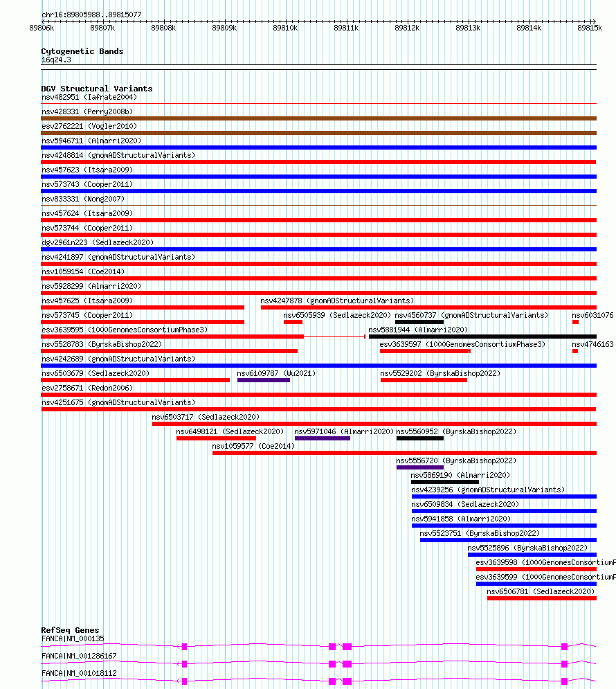Select nsv4242689 (gnomADStructuralVariants) label
616x689 pixels.
[118, 358]
